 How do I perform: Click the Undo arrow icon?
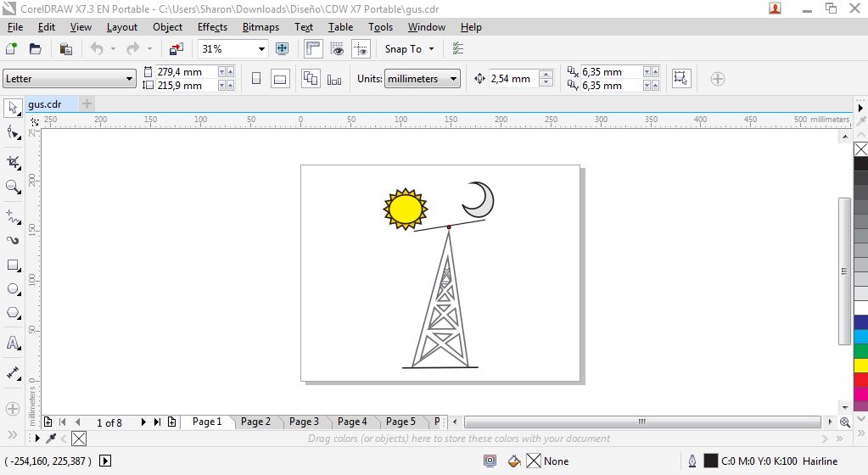(x=97, y=48)
